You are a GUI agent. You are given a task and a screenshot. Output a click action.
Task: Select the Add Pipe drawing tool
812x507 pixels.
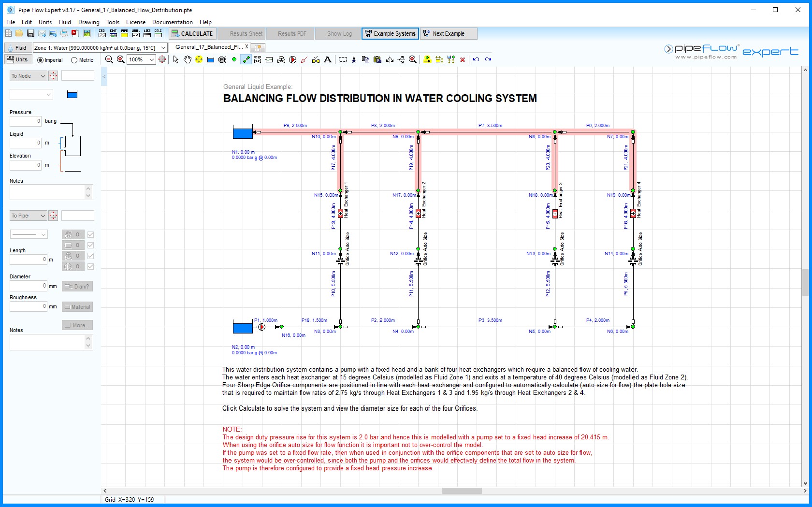246,59
